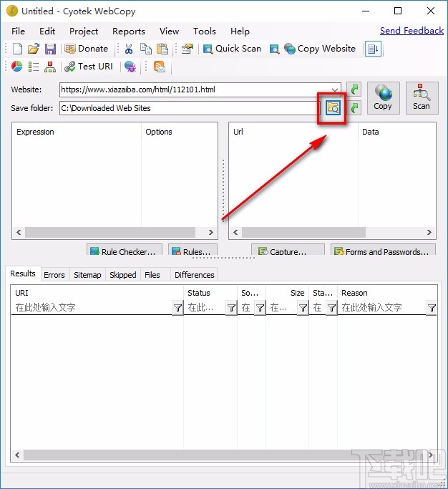Open the Reason column filter dropdown
Screen dimensions: 448x489
pyautogui.click(x=432, y=308)
